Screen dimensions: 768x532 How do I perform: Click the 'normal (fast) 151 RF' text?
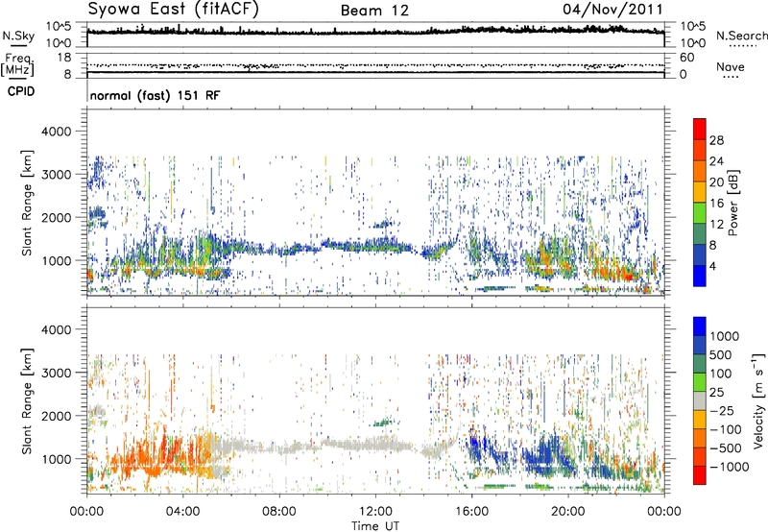click(155, 95)
